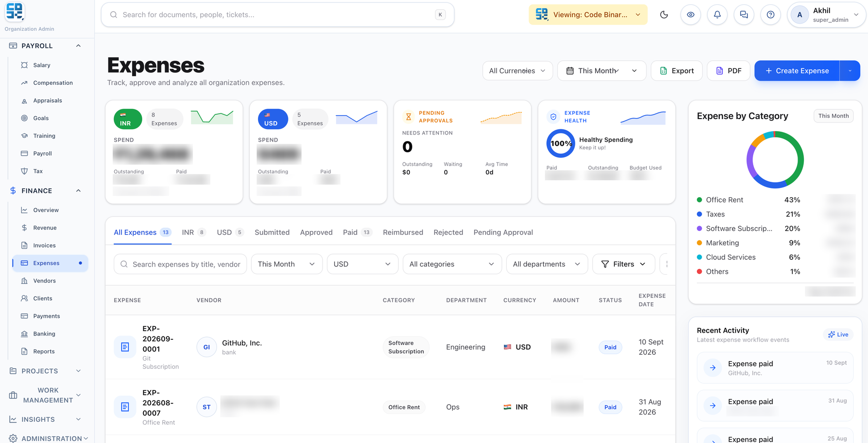Viewport: 868px width, 443px height.
Task: Click This Month in Expense by Category
Action: point(833,116)
